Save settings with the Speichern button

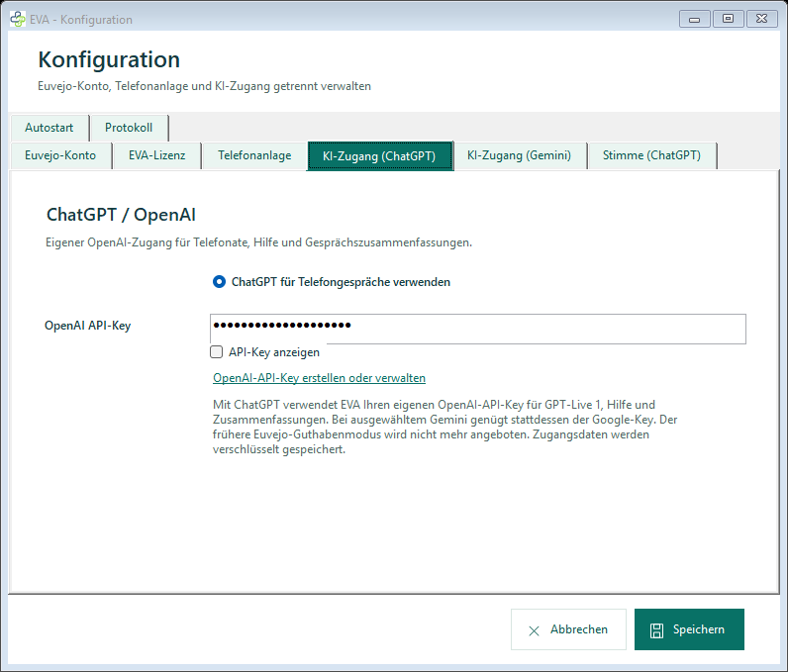tap(689, 629)
